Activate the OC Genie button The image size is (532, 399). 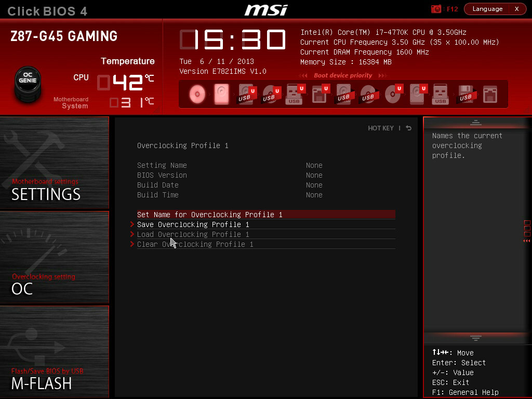[x=28, y=84]
